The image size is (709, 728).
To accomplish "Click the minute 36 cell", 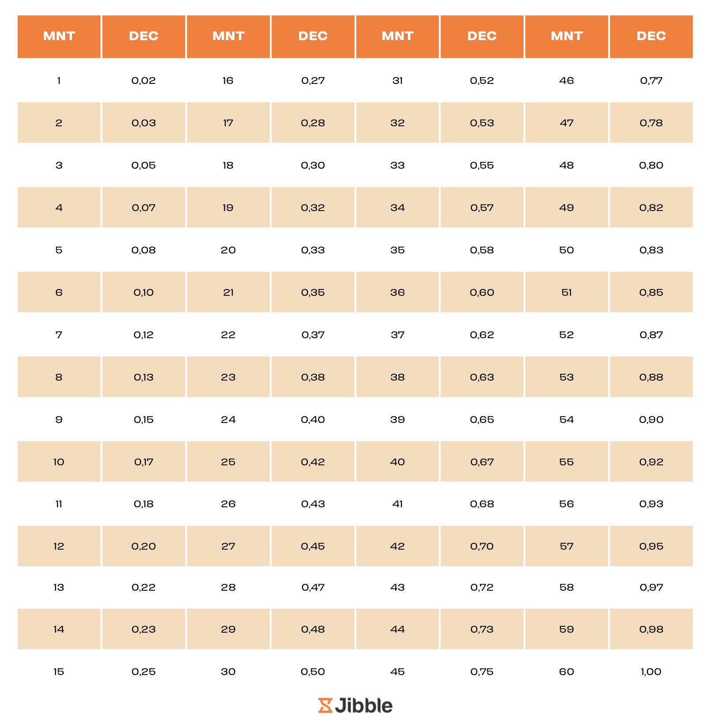I will pos(397,292).
